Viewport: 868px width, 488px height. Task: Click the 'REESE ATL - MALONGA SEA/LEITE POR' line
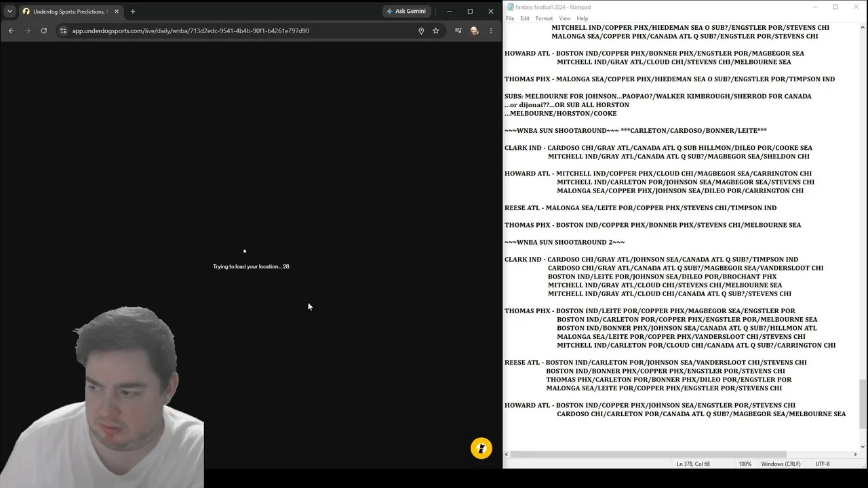[x=640, y=208]
